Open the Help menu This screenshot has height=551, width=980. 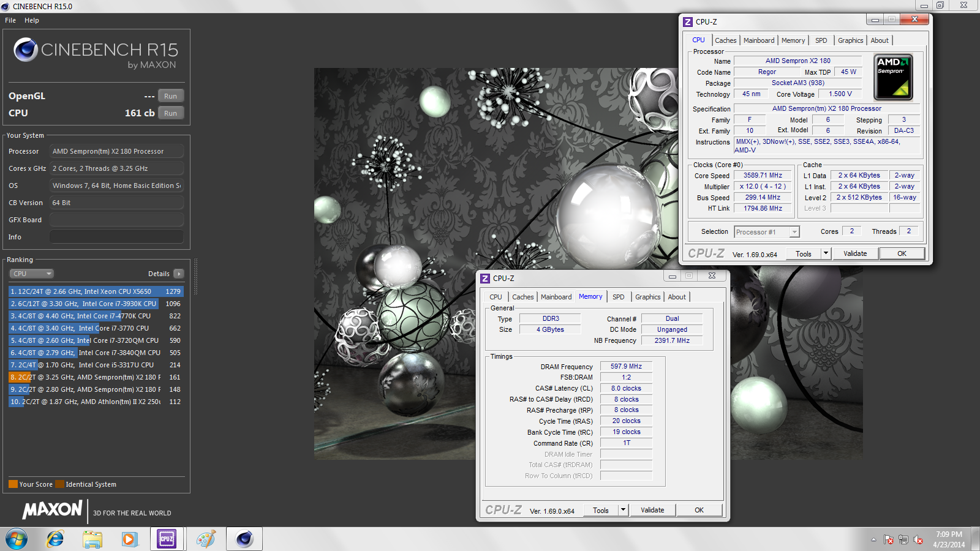coord(32,20)
